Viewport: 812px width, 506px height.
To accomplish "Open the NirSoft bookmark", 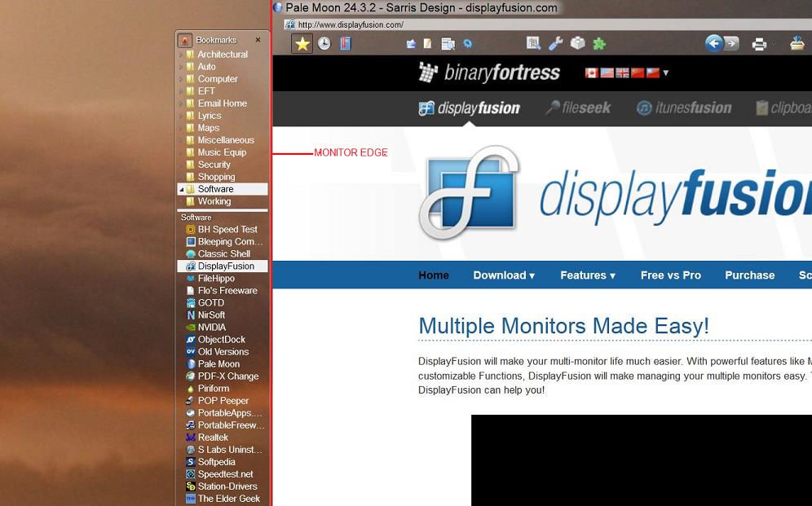I will pos(211,315).
